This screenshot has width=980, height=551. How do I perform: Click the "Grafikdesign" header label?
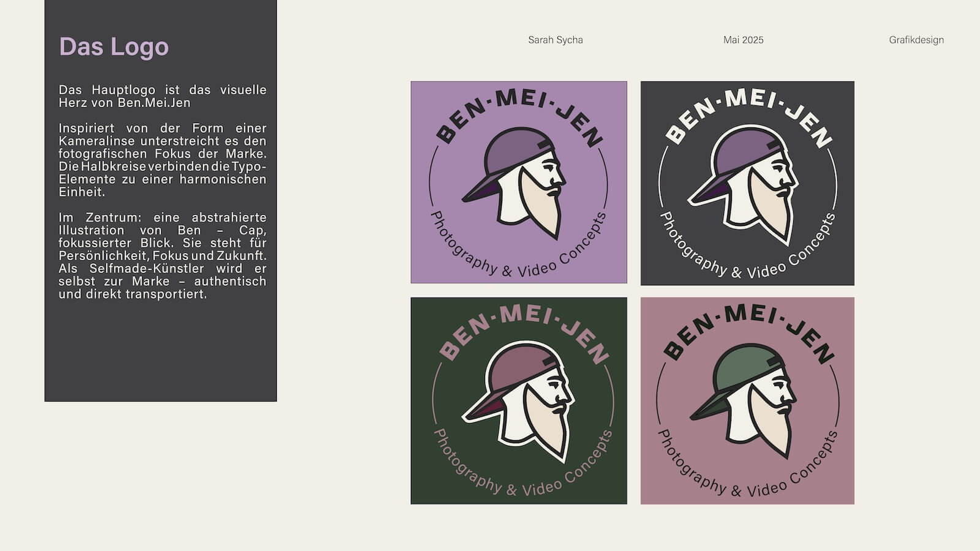point(916,40)
